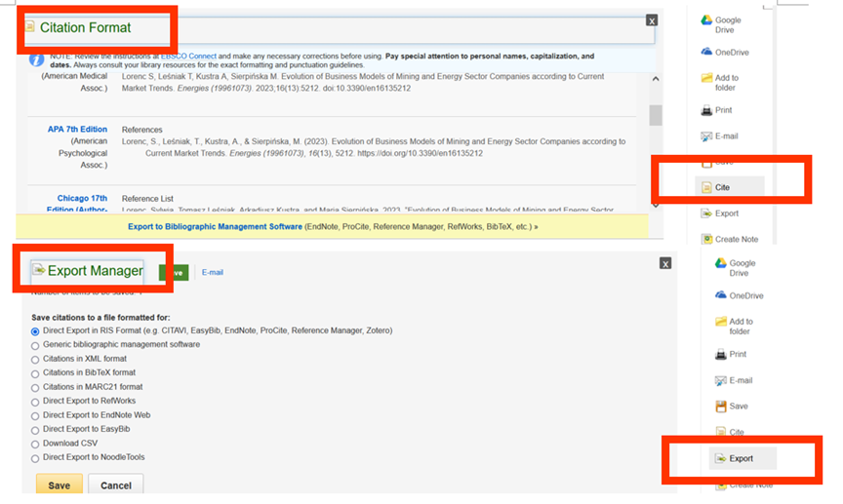Click Cite tool beside Export Manager panel
843x504 pixels.
tap(730, 432)
